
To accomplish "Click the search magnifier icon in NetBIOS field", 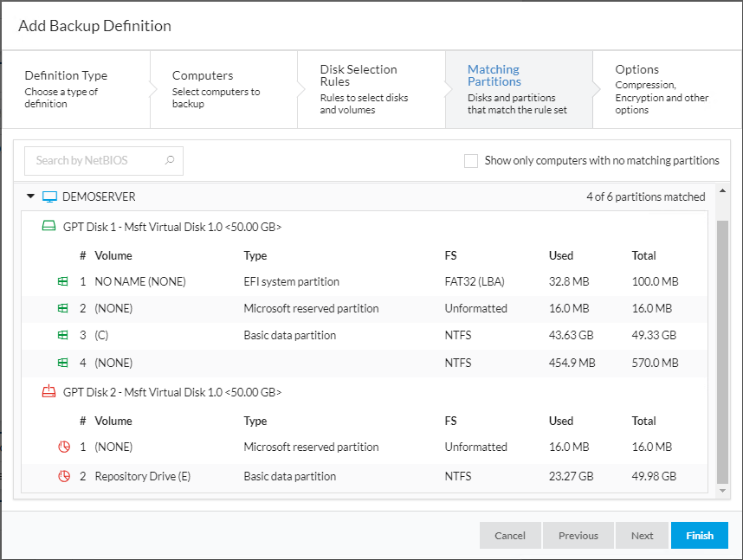I will click(170, 160).
